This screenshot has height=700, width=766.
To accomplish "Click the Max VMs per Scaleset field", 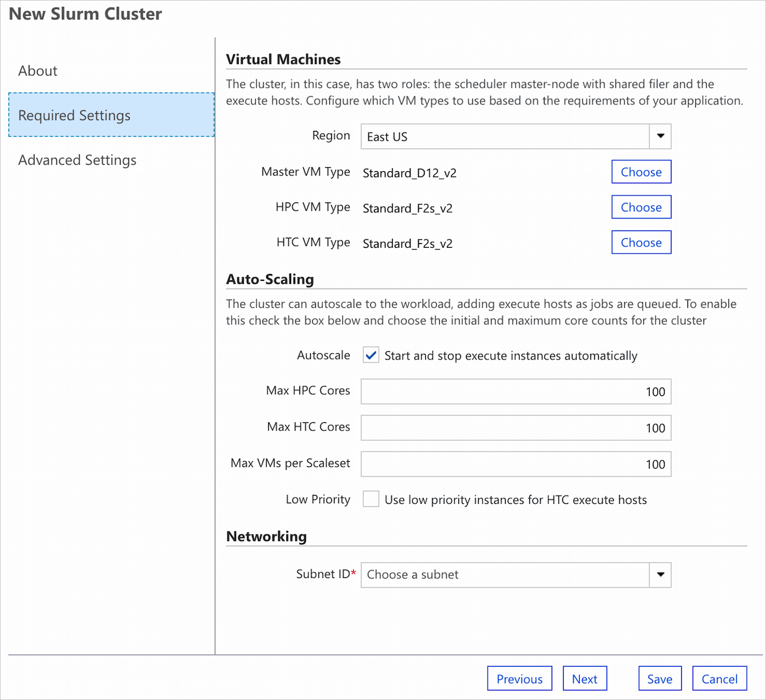I will click(515, 464).
